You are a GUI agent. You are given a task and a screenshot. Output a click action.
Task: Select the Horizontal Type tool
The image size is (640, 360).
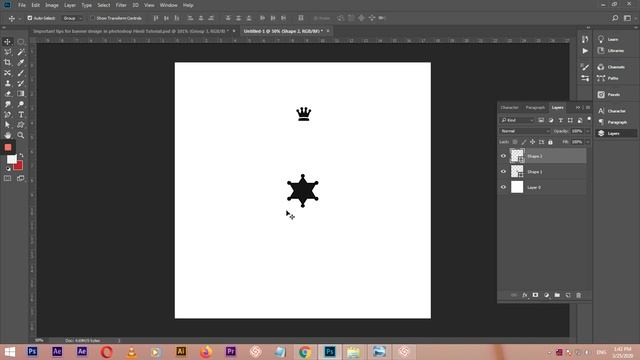point(21,115)
